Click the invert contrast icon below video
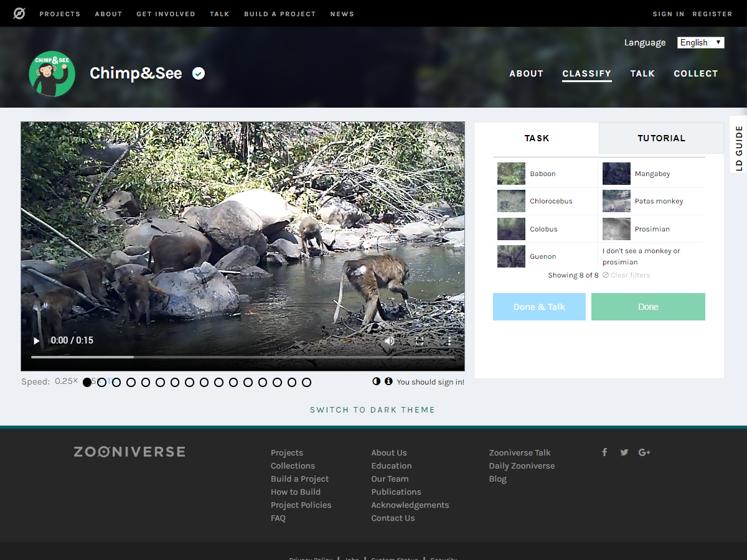Viewport: 747px width, 560px height. click(377, 381)
